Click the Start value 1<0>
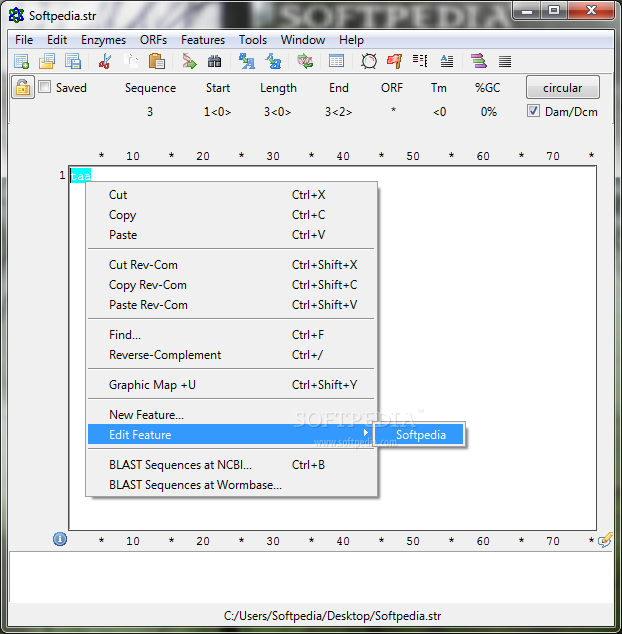 point(217,112)
